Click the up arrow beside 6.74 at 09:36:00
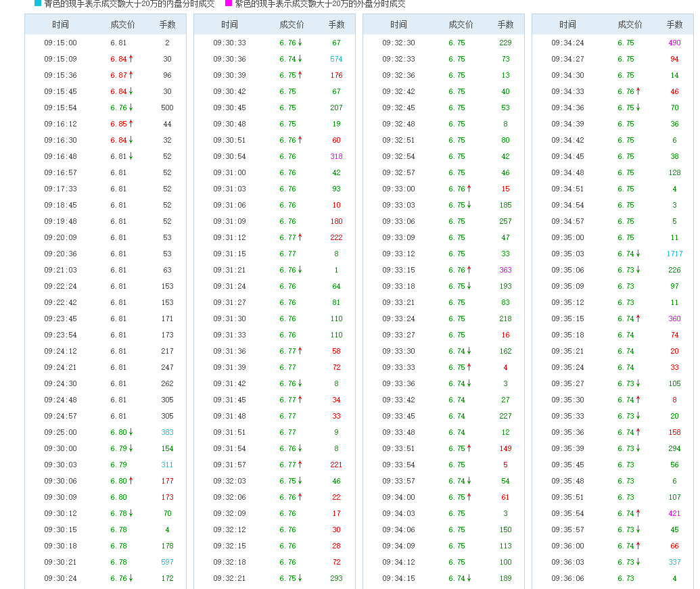The image size is (700, 589). (x=638, y=546)
